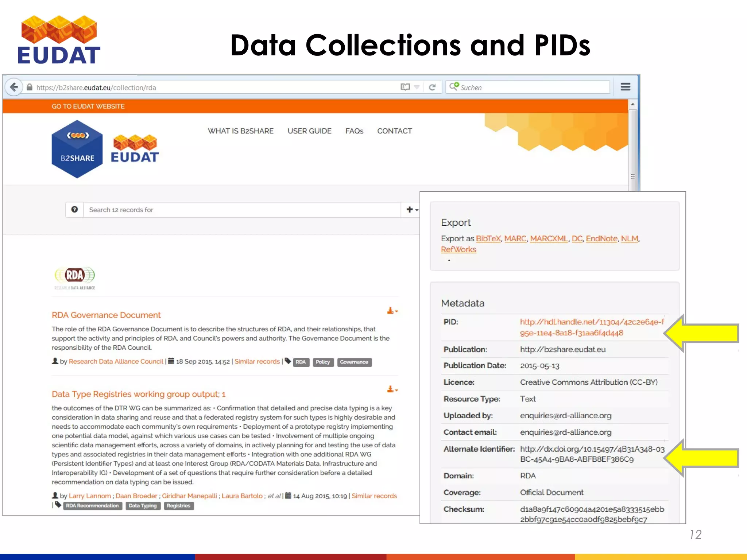
Task: Expand the plus add-to-search dropdown
Action: [x=411, y=210]
